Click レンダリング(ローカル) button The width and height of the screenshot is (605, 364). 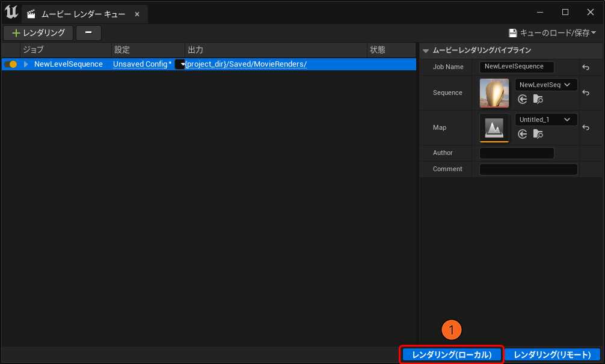451,355
